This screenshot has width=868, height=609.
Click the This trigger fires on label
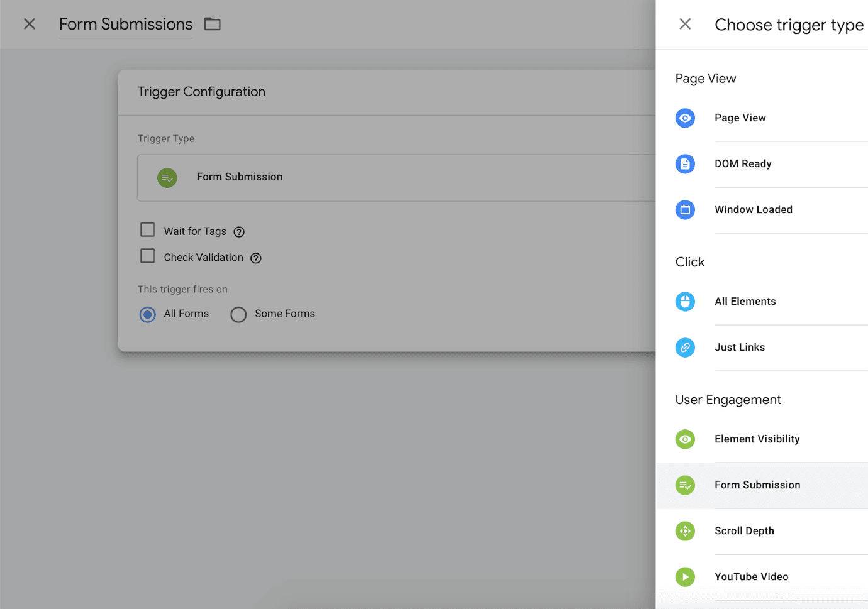182,289
